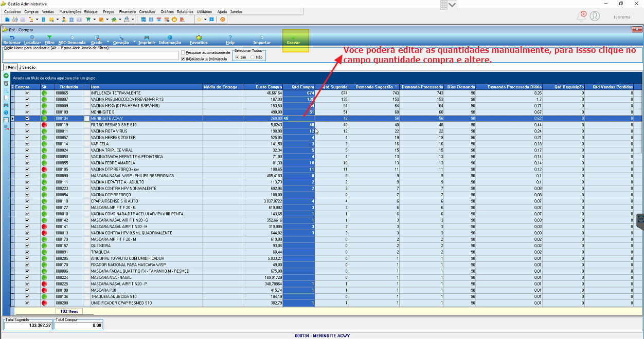The height and width of the screenshot is (339, 644).
Task: Click the Total Sugerida value 133.362,37
Action: pos(28,325)
